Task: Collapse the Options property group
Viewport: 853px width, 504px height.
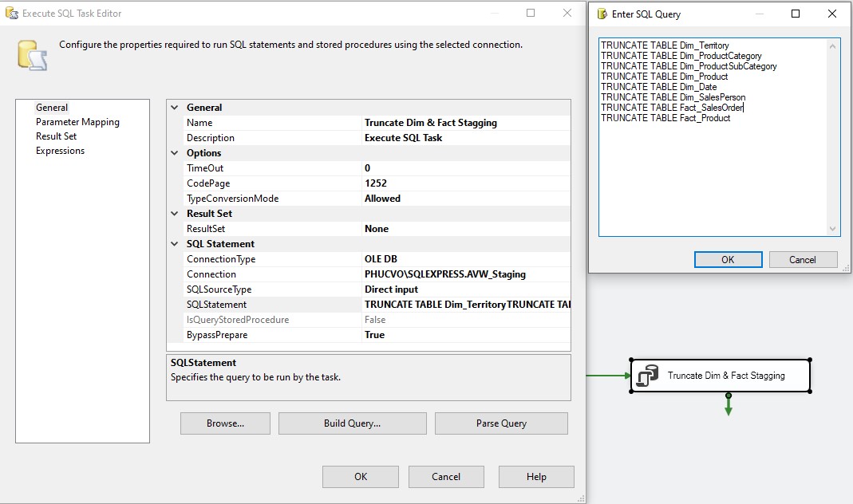Action: pos(175,153)
